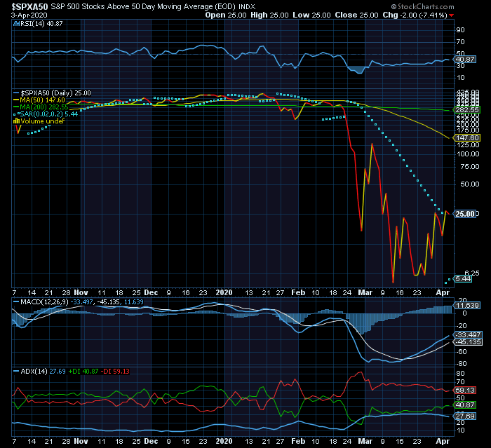Viewport: 491px width, 448px height.
Task: Click the 11.639 MACD histogram tag
Action: click(466, 305)
